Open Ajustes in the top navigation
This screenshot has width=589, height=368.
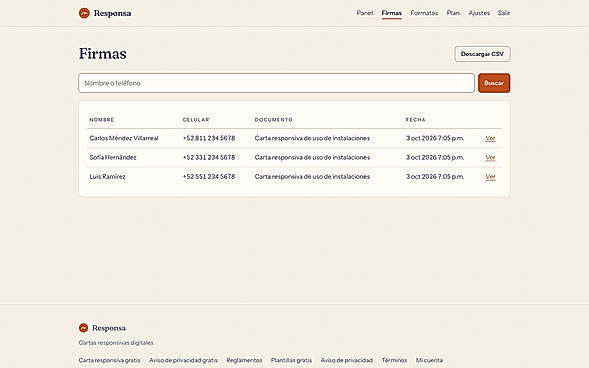[479, 13]
